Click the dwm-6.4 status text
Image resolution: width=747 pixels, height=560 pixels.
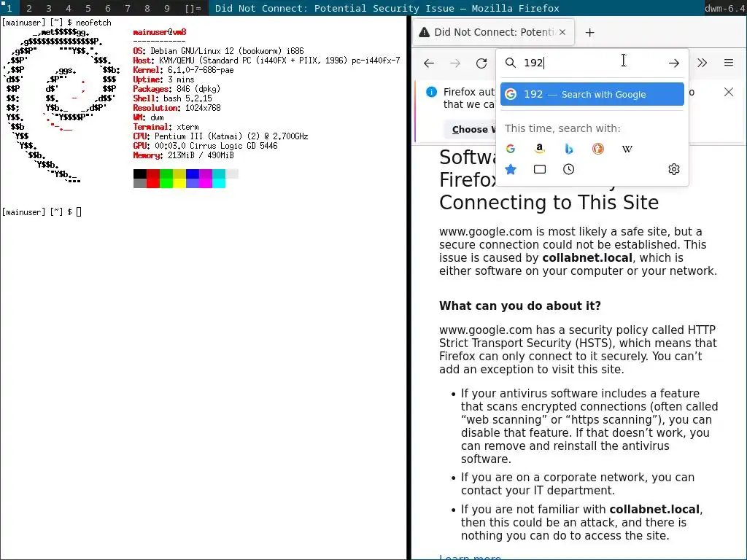coord(724,8)
